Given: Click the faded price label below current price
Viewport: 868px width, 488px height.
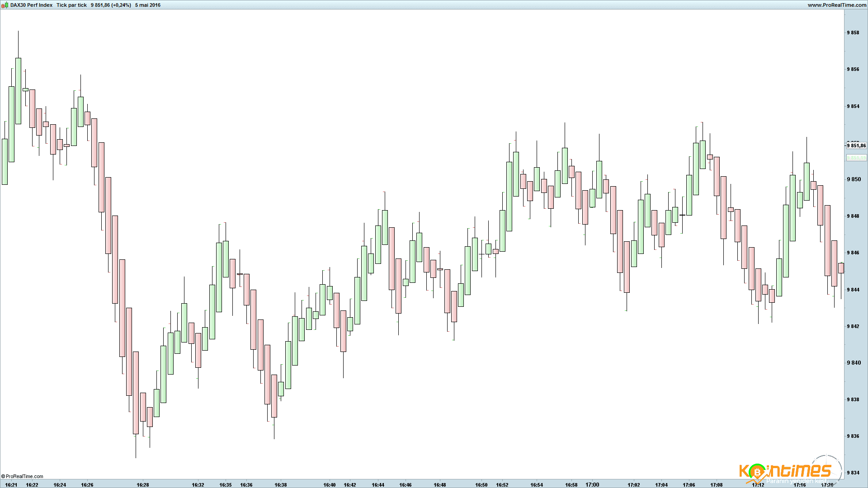Looking at the screenshot, I should pos(856,158).
